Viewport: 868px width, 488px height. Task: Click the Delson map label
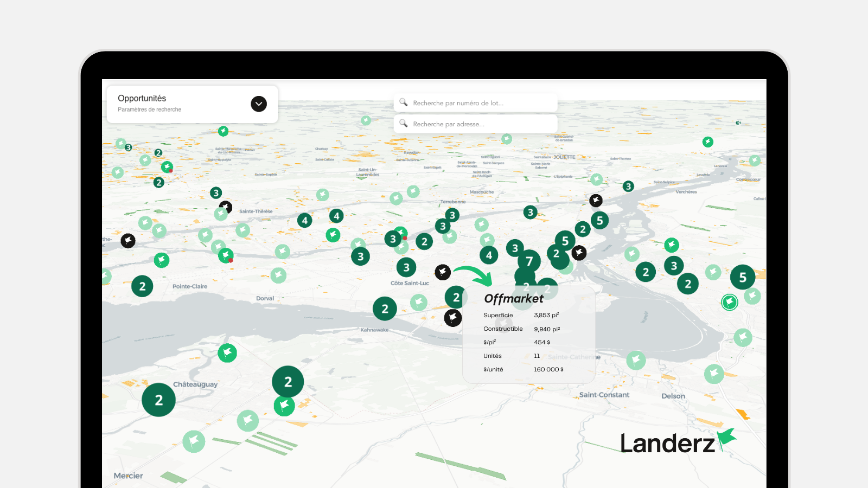tap(673, 396)
